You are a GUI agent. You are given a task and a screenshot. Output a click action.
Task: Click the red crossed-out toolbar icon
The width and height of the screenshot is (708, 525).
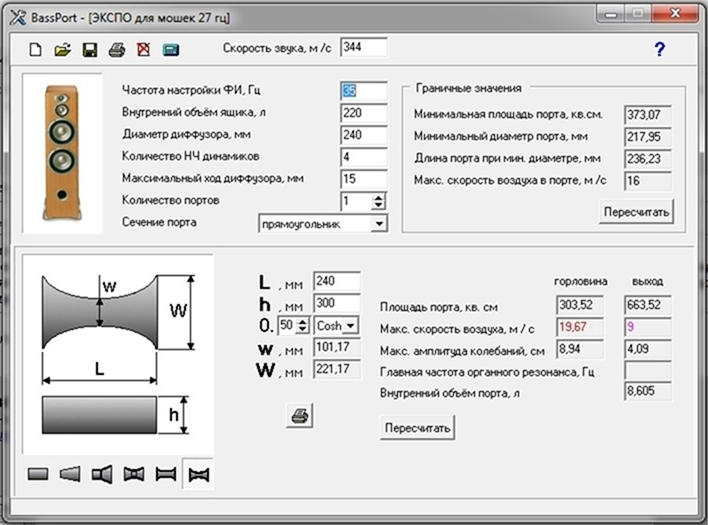144,49
